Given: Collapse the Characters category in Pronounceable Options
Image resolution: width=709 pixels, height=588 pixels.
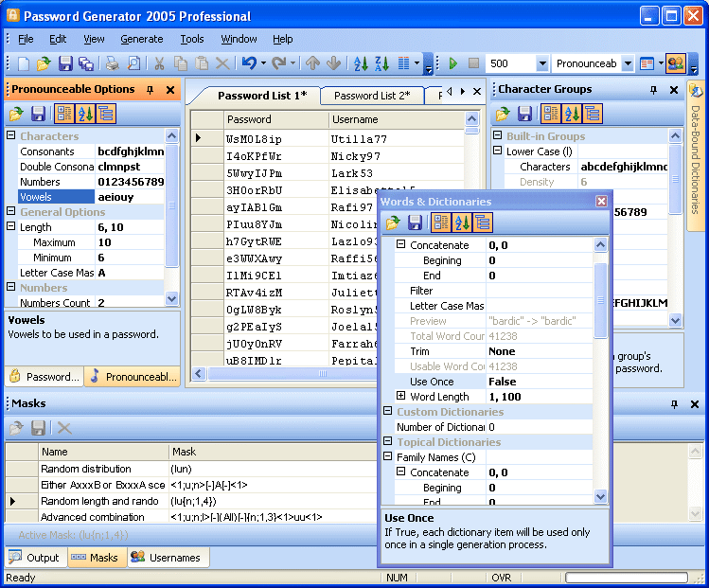Looking at the screenshot, I should [x=11, y=135].
